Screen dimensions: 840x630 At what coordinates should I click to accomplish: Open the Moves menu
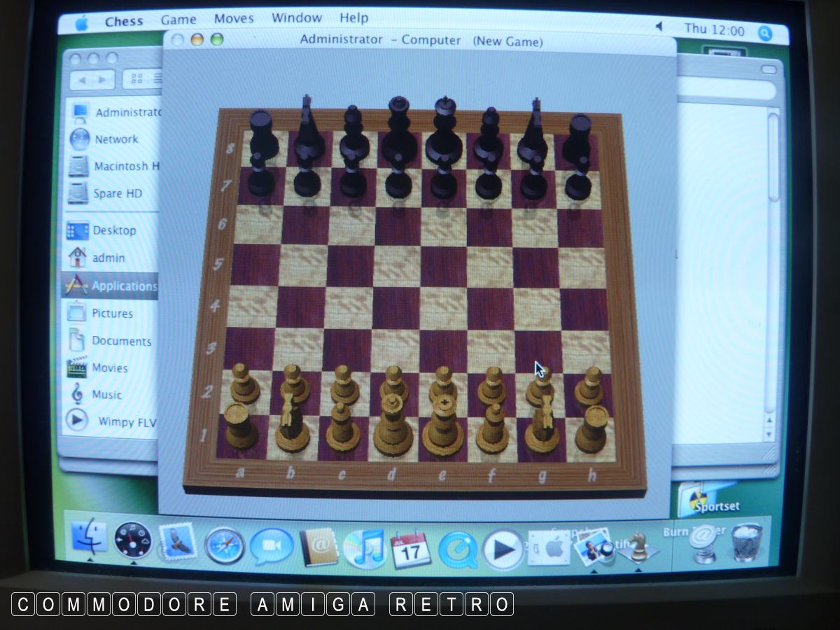click(x=234, y=19)
